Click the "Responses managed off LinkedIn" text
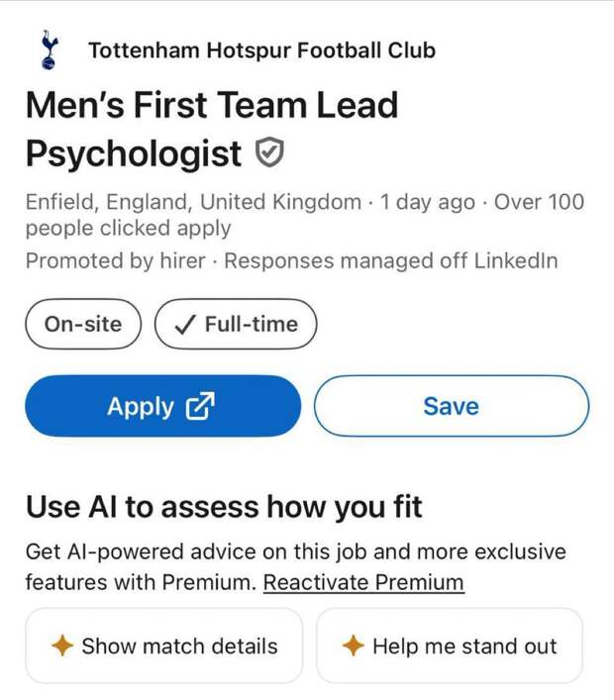 (390, 261)
